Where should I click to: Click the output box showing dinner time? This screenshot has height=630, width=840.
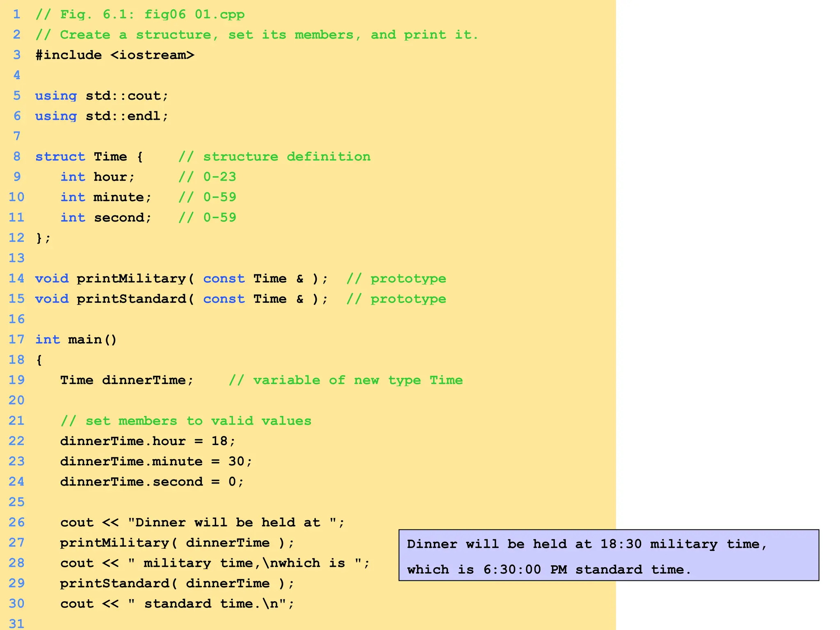coord(608,555)
